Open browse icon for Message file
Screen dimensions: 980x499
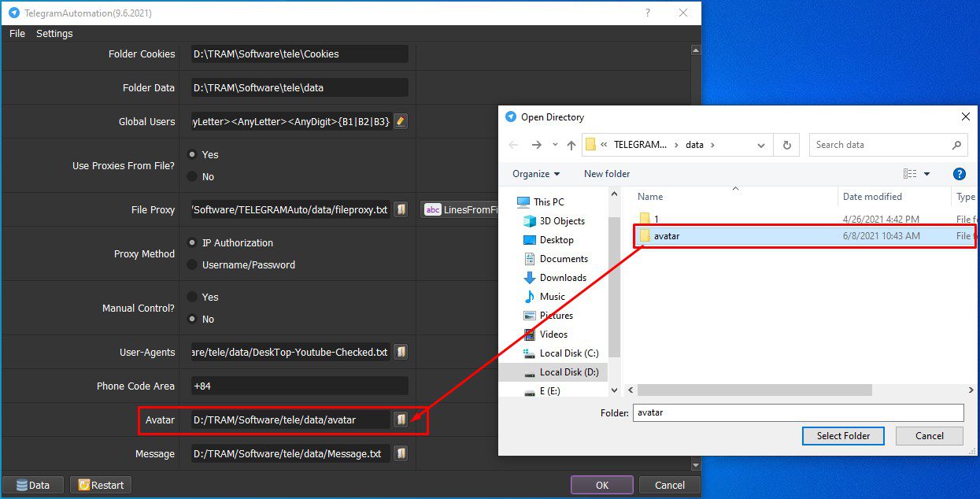(401, 453)
